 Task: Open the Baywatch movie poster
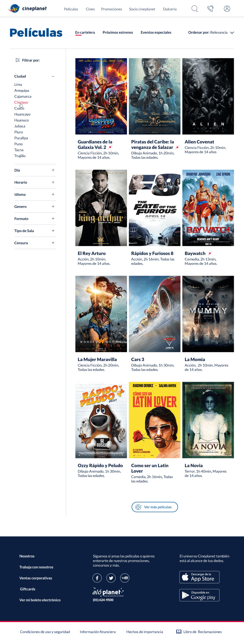[x=208, y=208]
